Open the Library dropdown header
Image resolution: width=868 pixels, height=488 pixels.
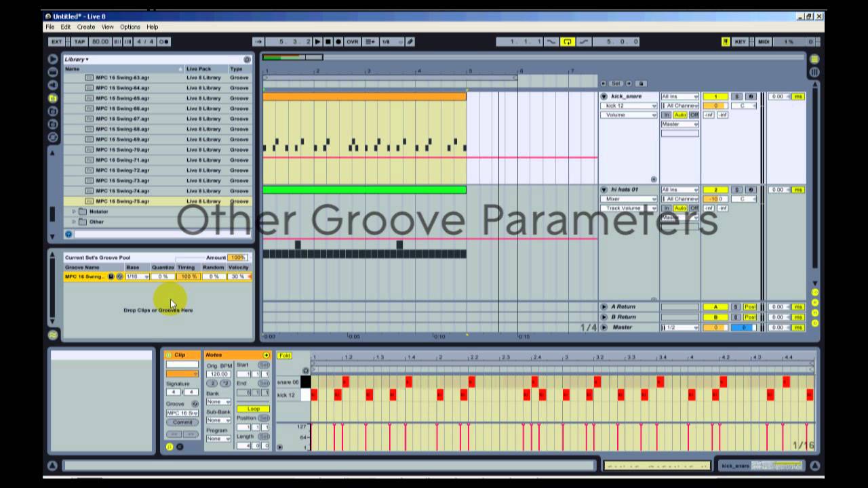(77, 60)
